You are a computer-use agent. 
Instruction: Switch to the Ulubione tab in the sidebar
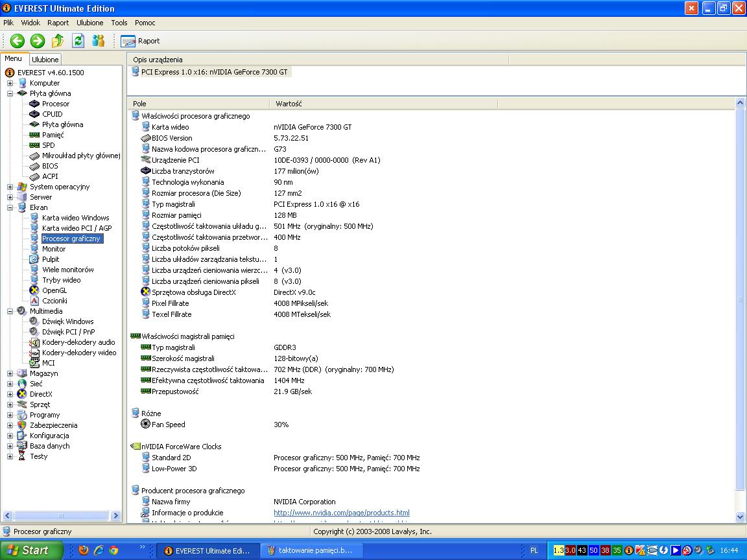pyautogui.click(x=45, y=60)
